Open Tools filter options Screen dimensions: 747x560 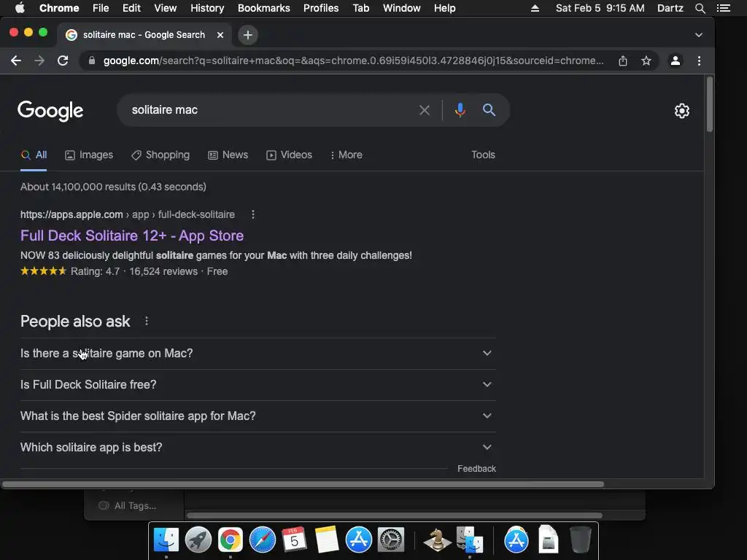483,155
